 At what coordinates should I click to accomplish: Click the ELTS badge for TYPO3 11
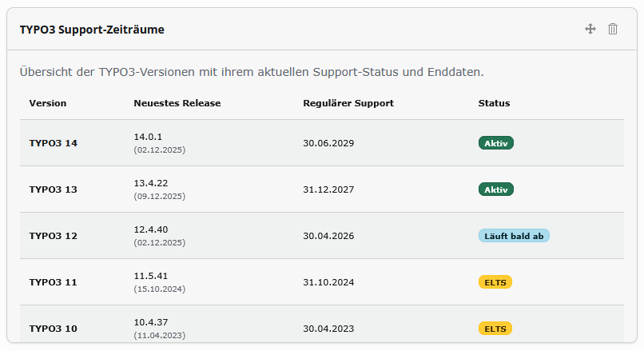(x=495, y=282)
